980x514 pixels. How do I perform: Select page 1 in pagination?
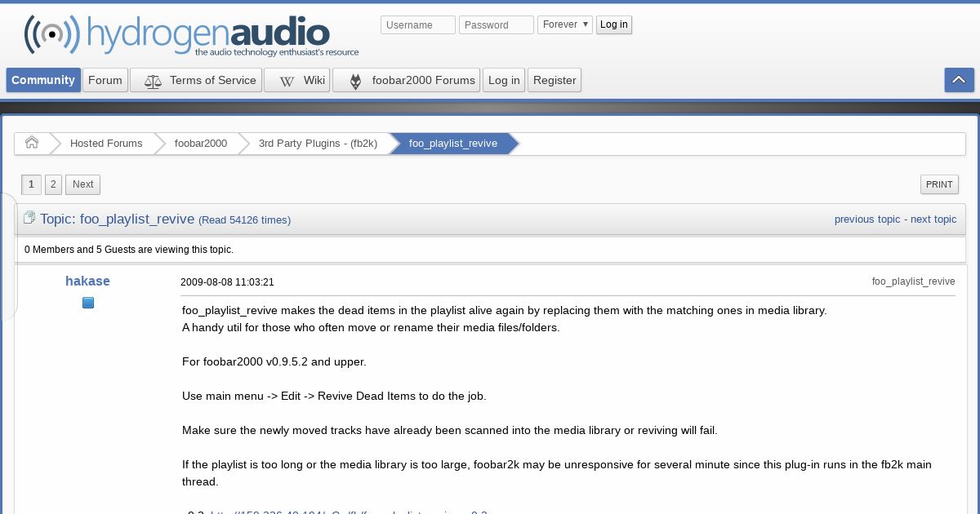point(31,184)
